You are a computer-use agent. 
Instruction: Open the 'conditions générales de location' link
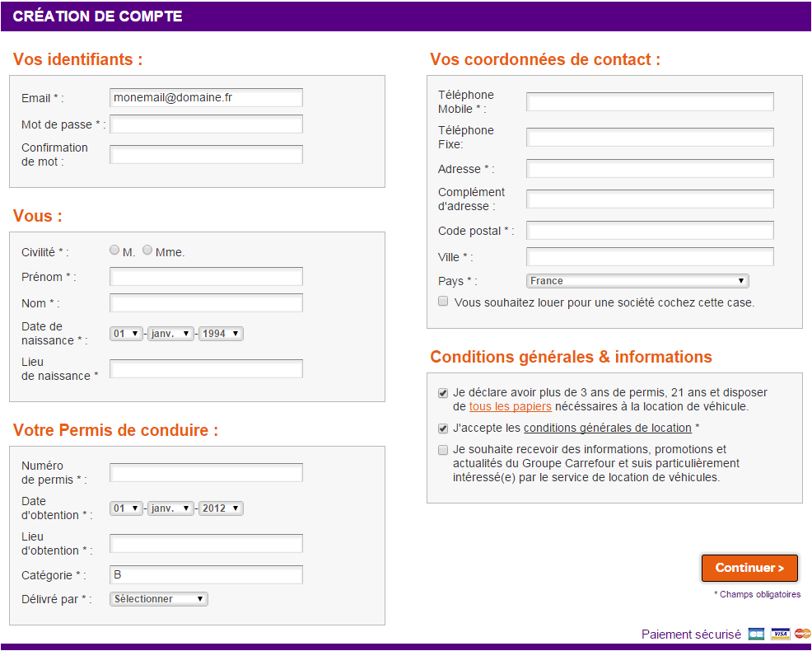coord(607,428)
